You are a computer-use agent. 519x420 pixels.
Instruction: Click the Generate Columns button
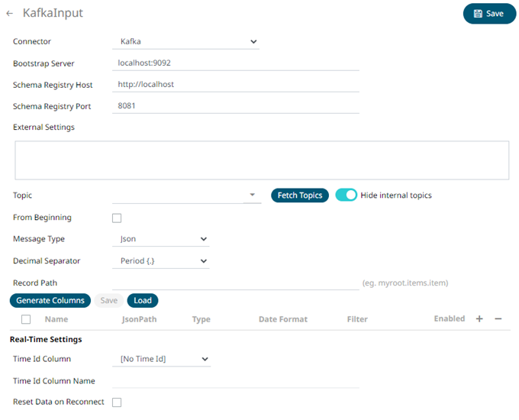50,301
